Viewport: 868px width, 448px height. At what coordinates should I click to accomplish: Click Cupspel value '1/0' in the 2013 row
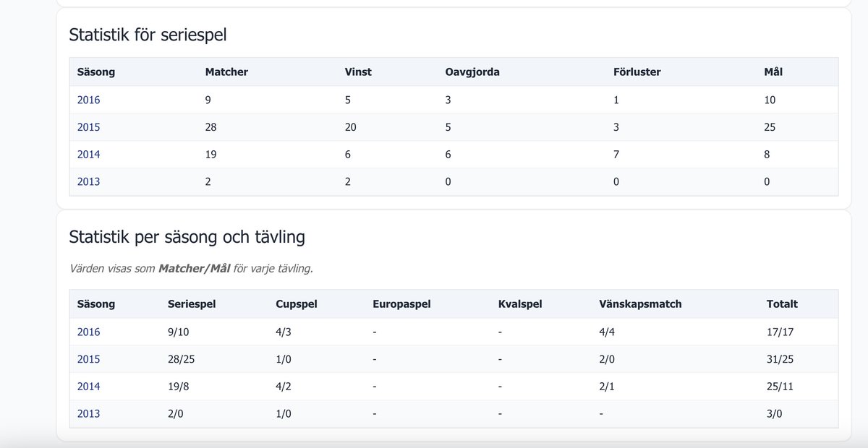click(285, 414)
